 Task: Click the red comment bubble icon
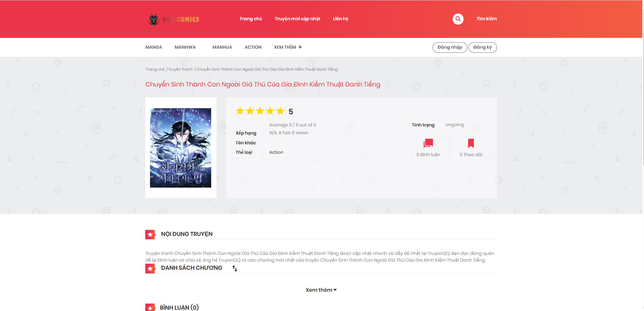[x=428, y=143]
